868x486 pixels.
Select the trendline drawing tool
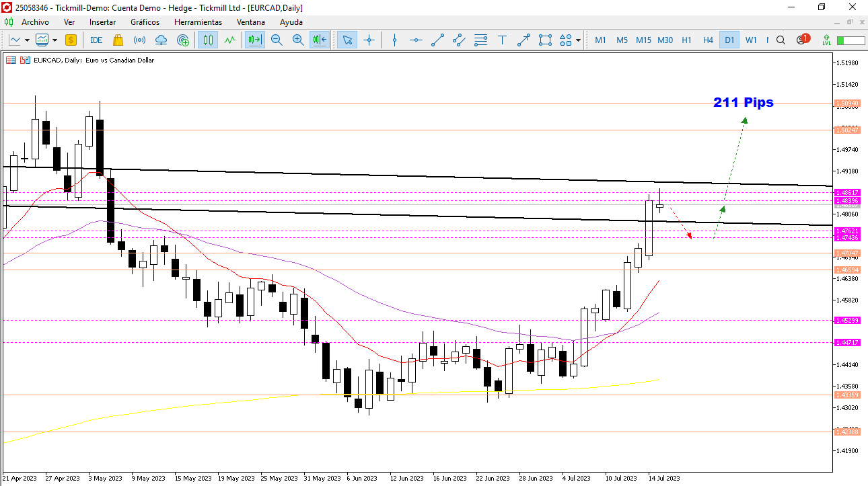point(437,40)
